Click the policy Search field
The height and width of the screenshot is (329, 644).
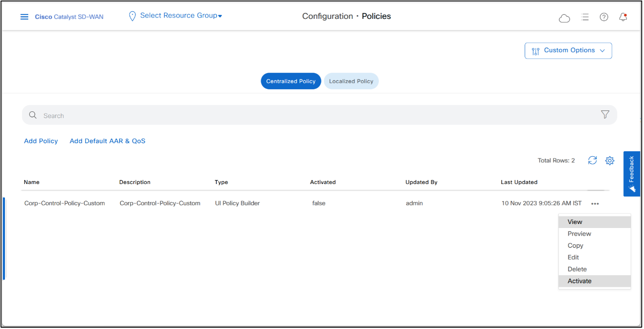click(314, 115)
